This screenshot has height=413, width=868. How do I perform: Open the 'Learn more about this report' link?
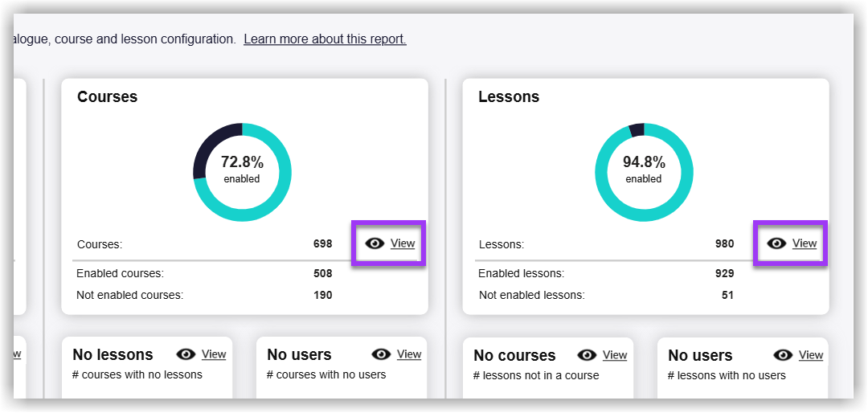click(x=325, y=39)
